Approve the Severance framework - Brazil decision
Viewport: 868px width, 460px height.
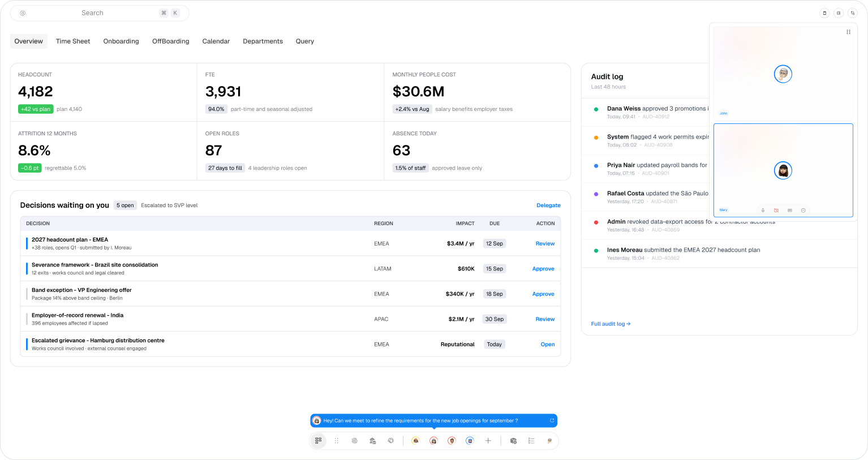[x=543, y=269]
